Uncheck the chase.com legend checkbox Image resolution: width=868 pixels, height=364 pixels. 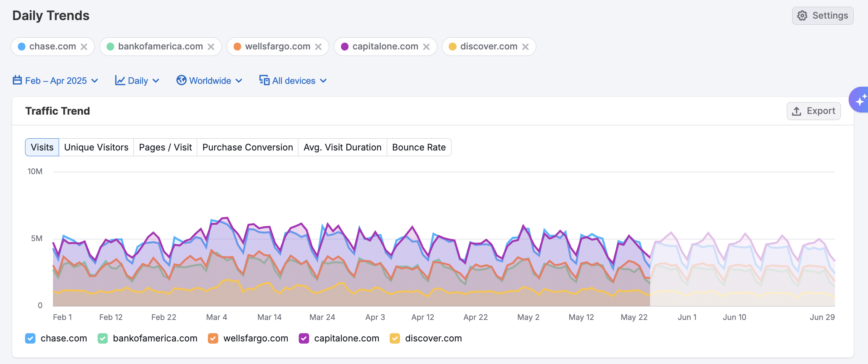(x=30, y=338)
